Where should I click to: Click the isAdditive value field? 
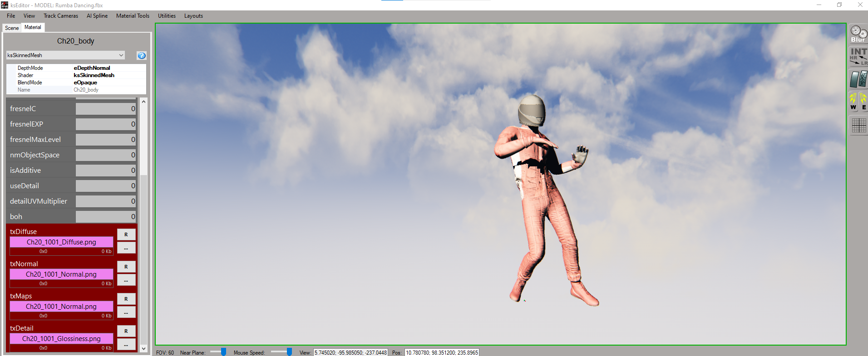tap(106, 171)
